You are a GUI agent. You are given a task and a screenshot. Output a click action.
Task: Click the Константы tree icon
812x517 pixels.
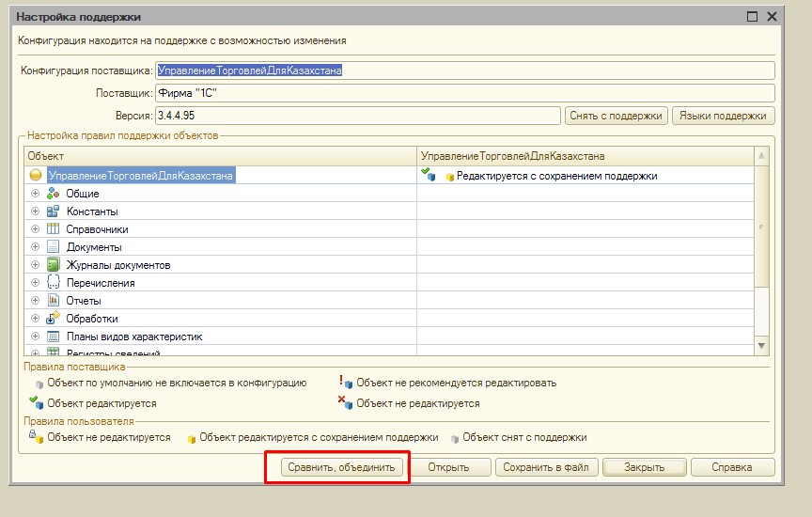click(53, 211)
